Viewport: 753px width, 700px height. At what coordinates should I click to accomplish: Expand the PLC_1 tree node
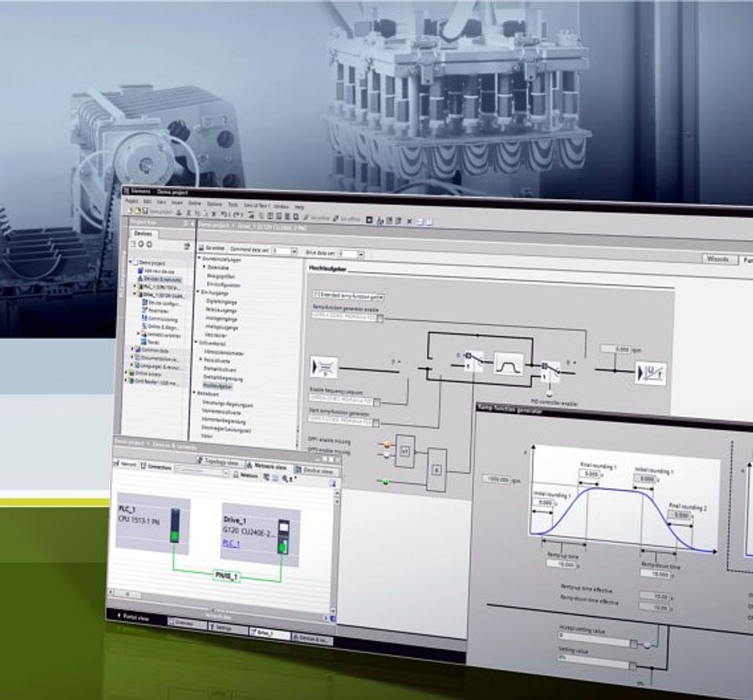tap(135, 286)
